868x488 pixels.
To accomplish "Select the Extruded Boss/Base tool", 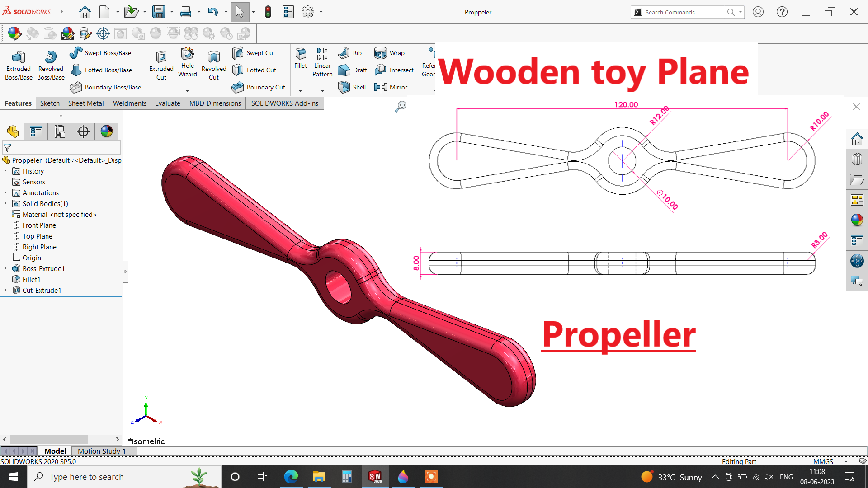I will (x=19, y=65).
